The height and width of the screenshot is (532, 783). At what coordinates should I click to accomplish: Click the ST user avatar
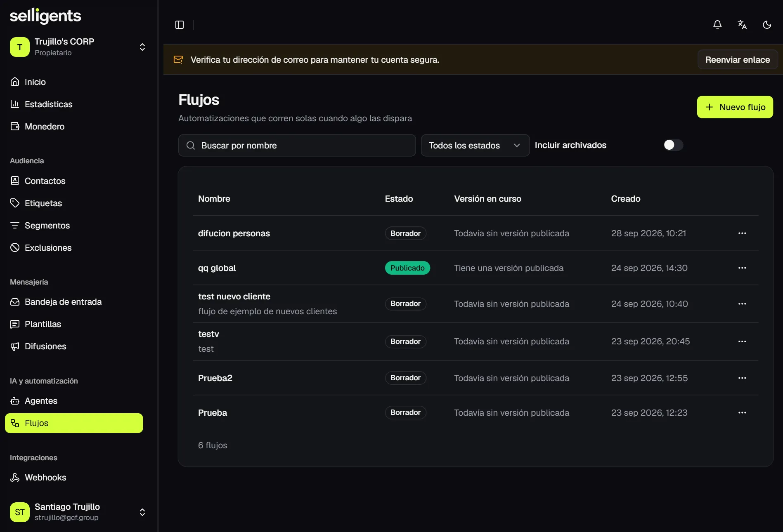[20, 512]
